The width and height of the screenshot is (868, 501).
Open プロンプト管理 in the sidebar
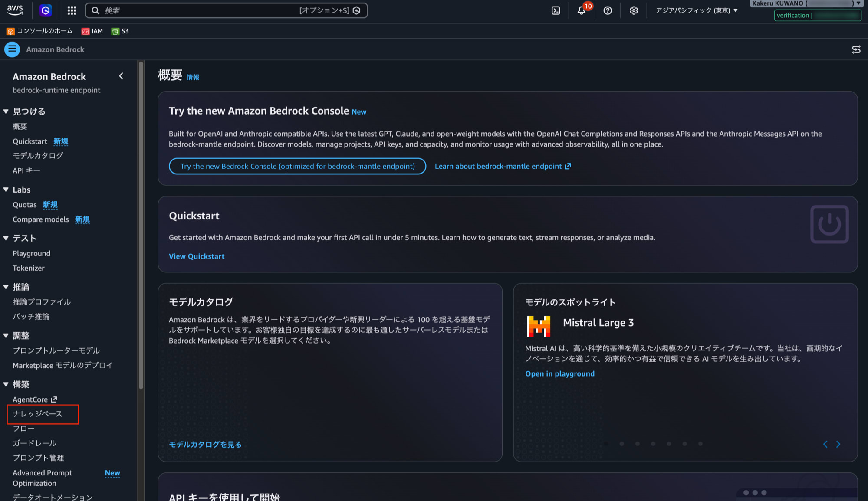point(38,458)
